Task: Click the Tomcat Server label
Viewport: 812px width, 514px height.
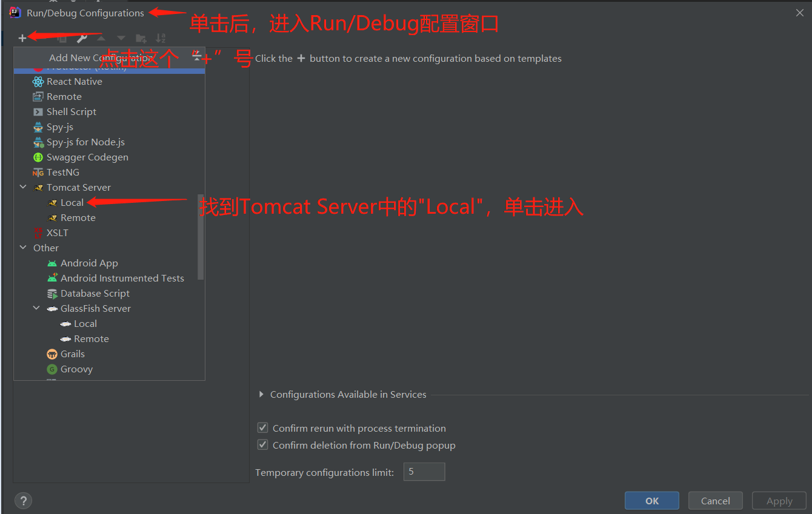Action: (x=79, y=188)
